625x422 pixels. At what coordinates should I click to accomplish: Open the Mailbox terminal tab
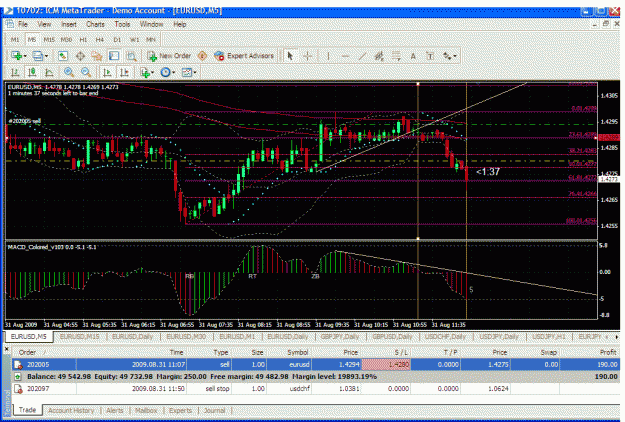point(146,410)
